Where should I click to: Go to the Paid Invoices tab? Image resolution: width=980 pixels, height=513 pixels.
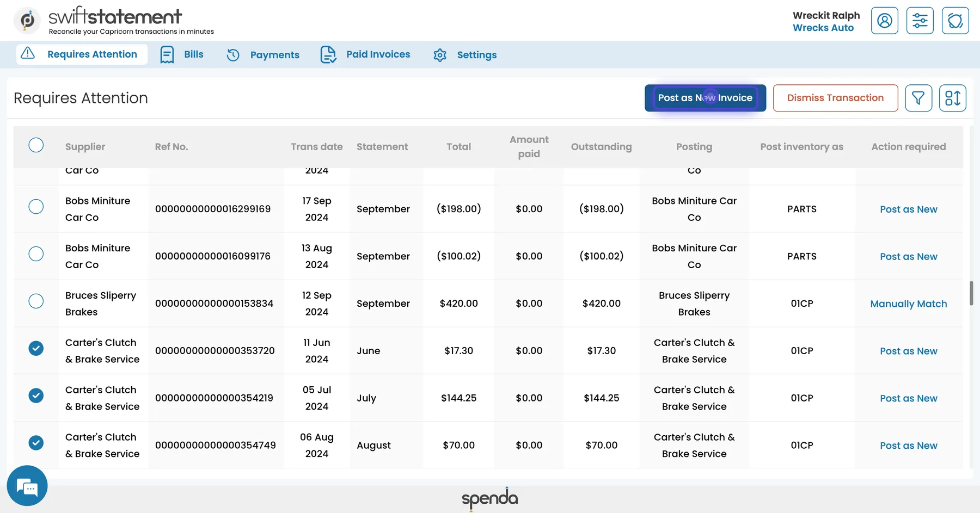(x=365, y=54)
